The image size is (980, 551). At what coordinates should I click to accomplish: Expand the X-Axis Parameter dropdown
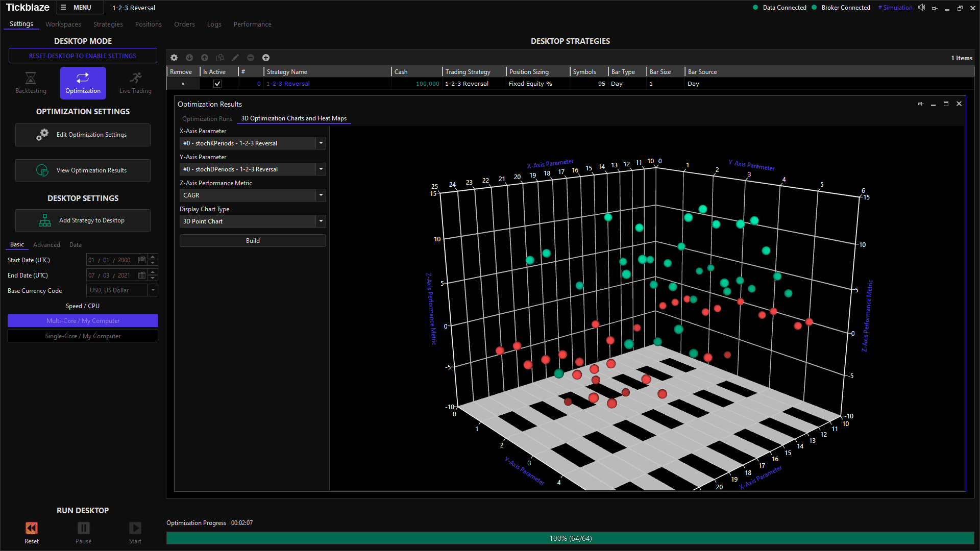[321, 143]
